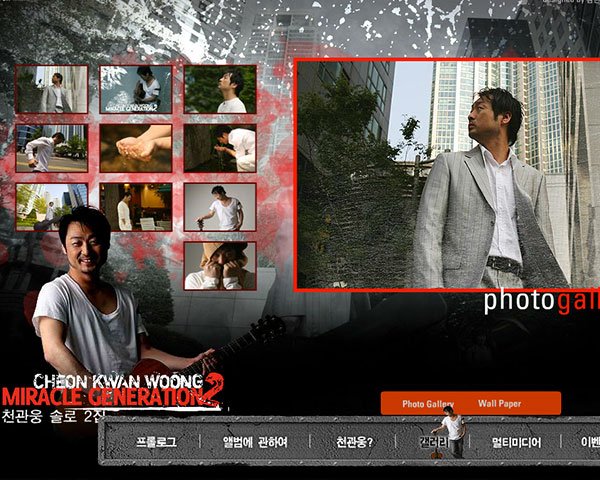Click the large preview photo in red frame
Screen dimensions: 600x480
448,175
